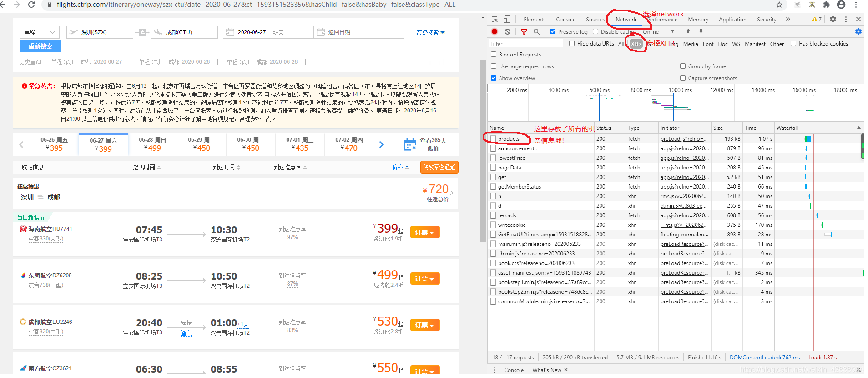Open the 365-day low price calendar

(x=425, y=144)
